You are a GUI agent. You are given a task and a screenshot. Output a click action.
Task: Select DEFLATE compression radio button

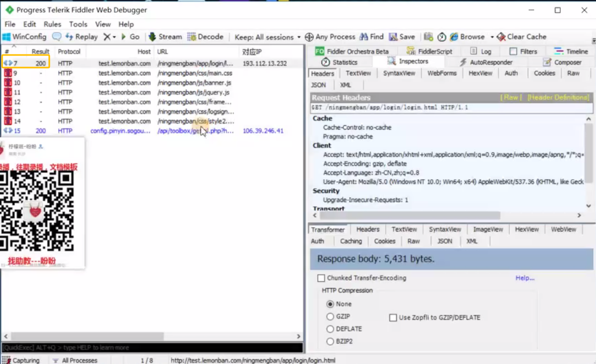[330, 329]
